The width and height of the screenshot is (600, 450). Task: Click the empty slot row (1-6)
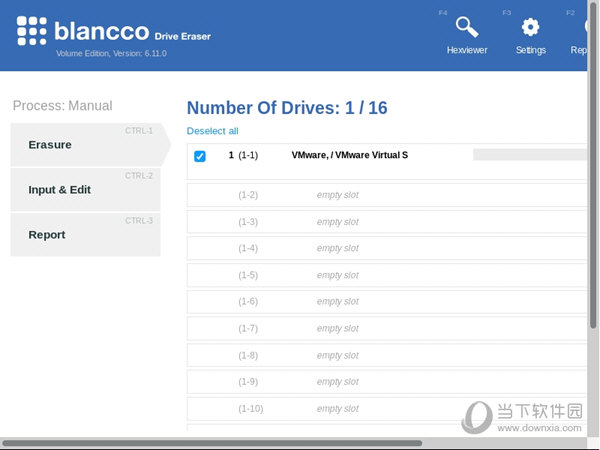pos(387,302)
